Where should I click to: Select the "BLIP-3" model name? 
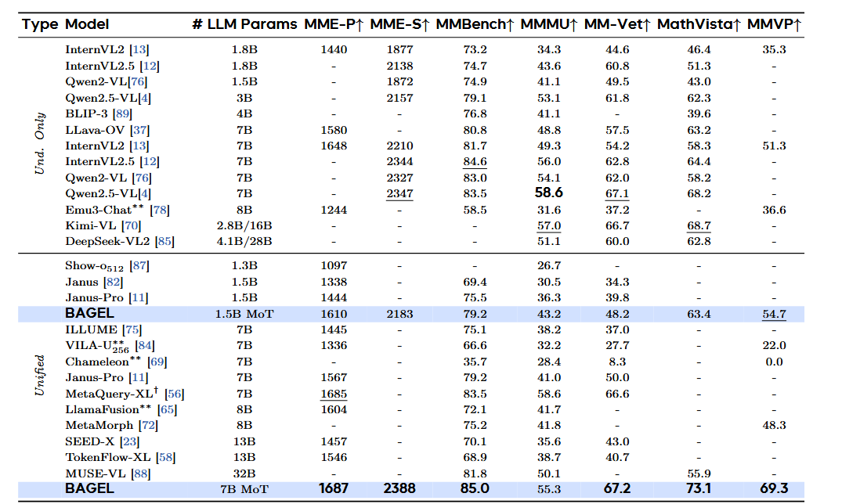87,113
